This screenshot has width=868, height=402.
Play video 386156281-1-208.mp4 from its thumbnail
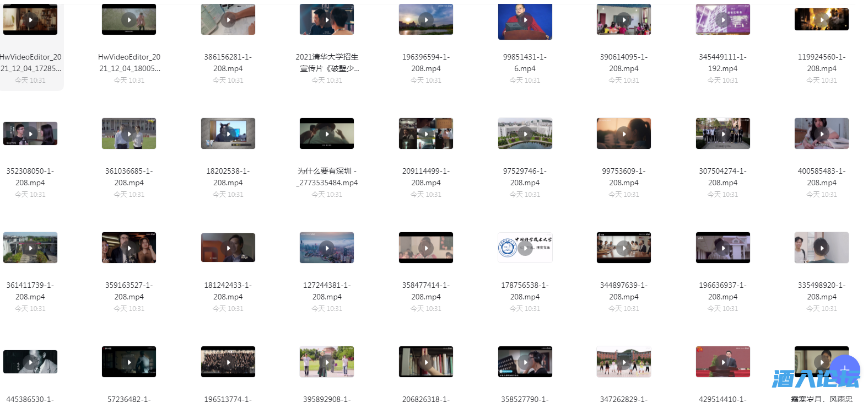coord(228,19)
